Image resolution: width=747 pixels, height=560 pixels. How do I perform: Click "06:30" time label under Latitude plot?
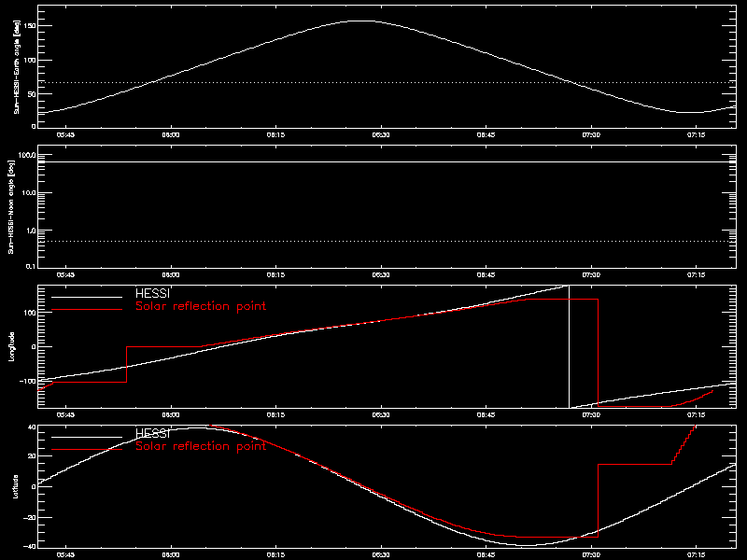[381, 554]
